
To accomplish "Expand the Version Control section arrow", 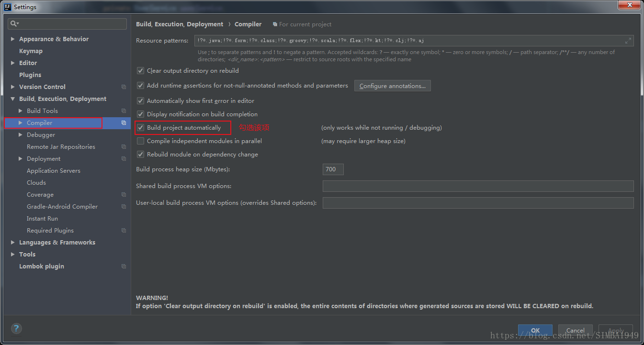I will point(12,87).
